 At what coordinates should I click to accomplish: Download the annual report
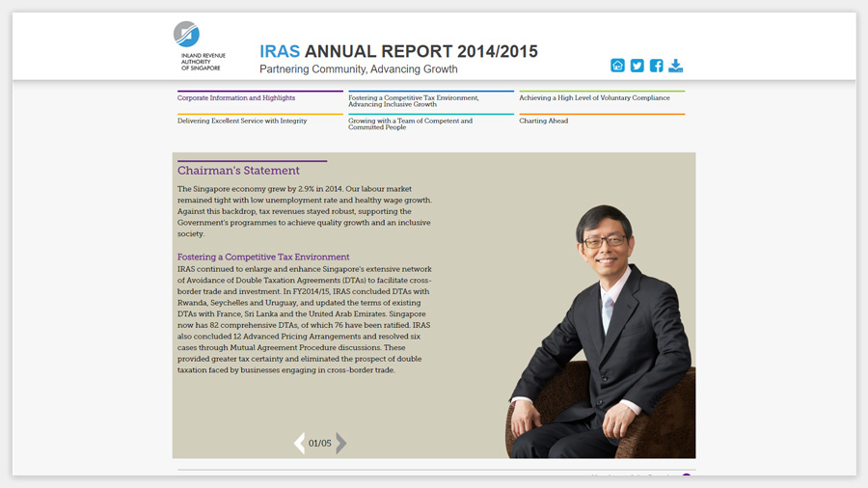[x=675, y=66]
